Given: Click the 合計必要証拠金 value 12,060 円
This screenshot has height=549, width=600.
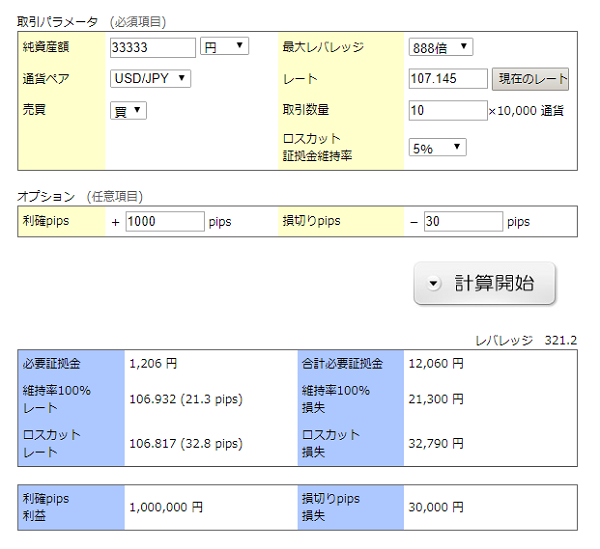Looking at the screenshot, I should [x=436, y=363].
